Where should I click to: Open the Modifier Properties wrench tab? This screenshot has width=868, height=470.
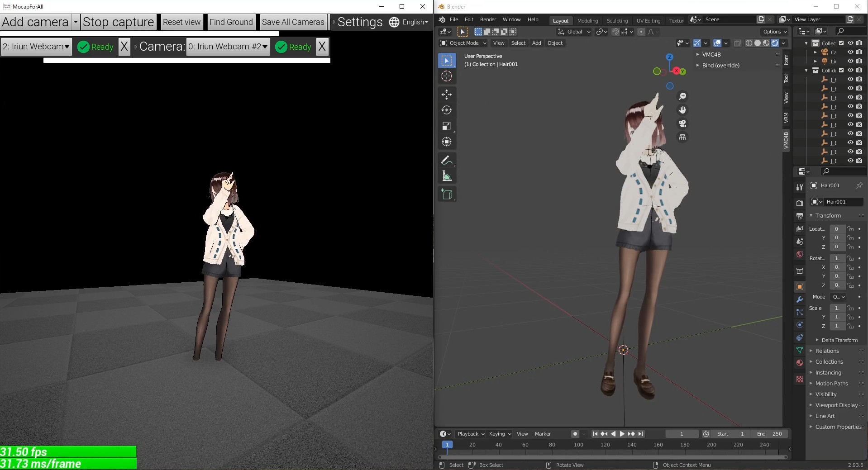point(799,300)
